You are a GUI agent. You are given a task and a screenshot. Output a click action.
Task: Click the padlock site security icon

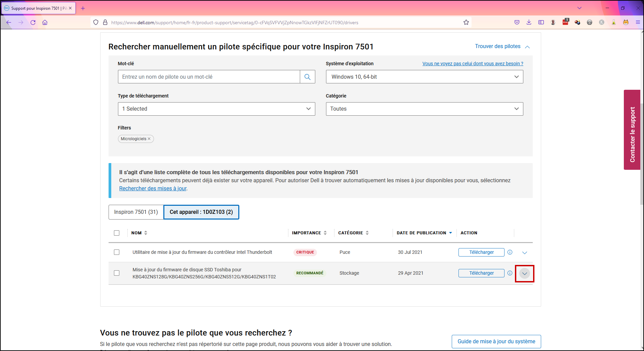click(105, 23)
